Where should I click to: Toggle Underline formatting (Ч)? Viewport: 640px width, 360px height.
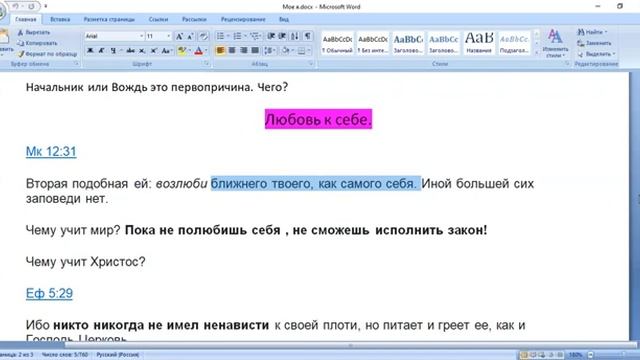coord(113,51)
